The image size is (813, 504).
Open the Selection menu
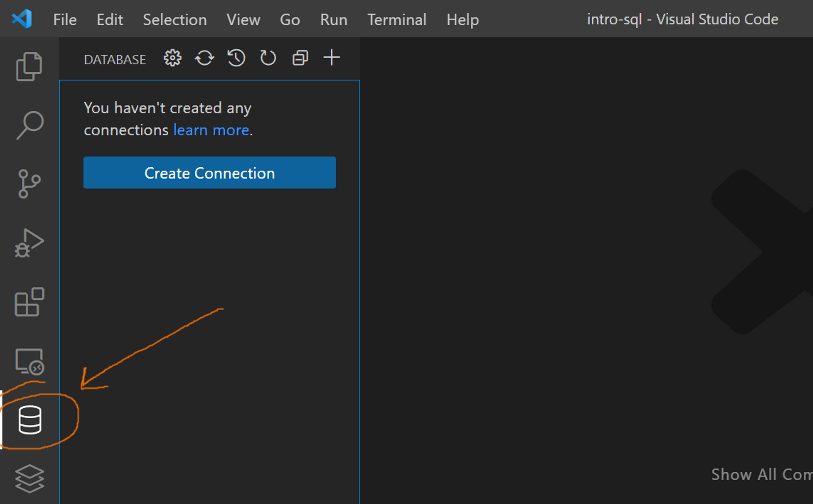tap(175, 19)
